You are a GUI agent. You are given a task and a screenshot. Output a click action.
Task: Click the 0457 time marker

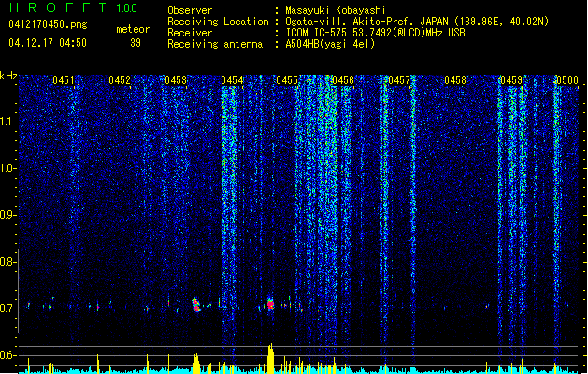pos(399,80)
